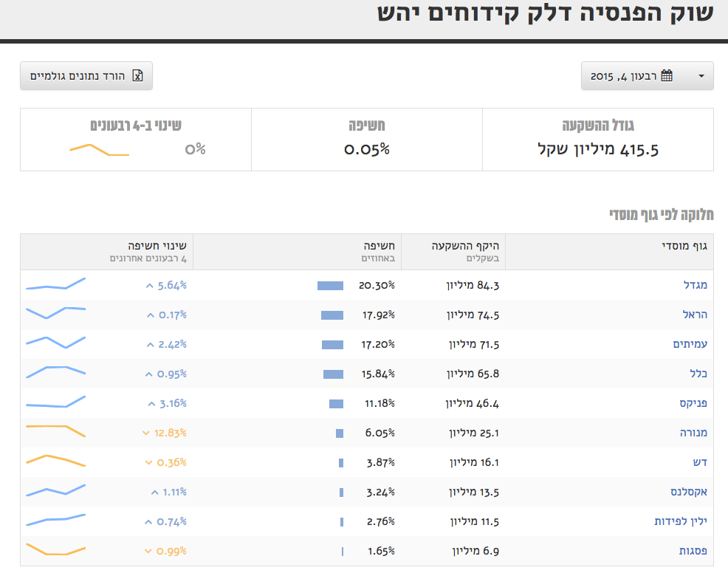Open the ילין לפידות institution link
Screen dimensions: 728x573
coord(681,521)
